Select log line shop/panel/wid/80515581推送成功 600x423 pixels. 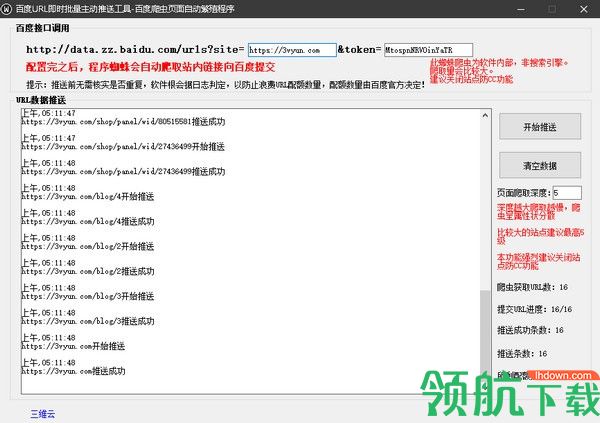pyautogui.click(x=123, y=122)
